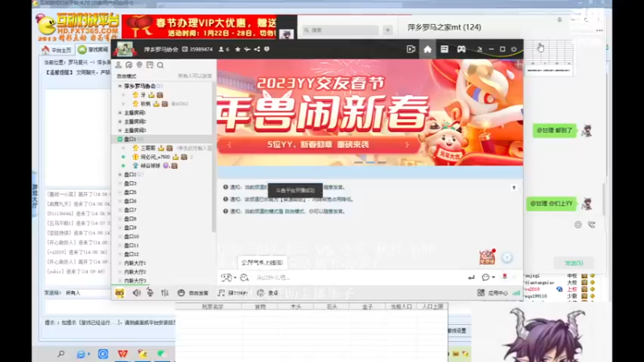Image resolution: width=644 pixels, height=362 pixels.
Task: Click the font style icon beside emoji
Action: click(245, 278)
